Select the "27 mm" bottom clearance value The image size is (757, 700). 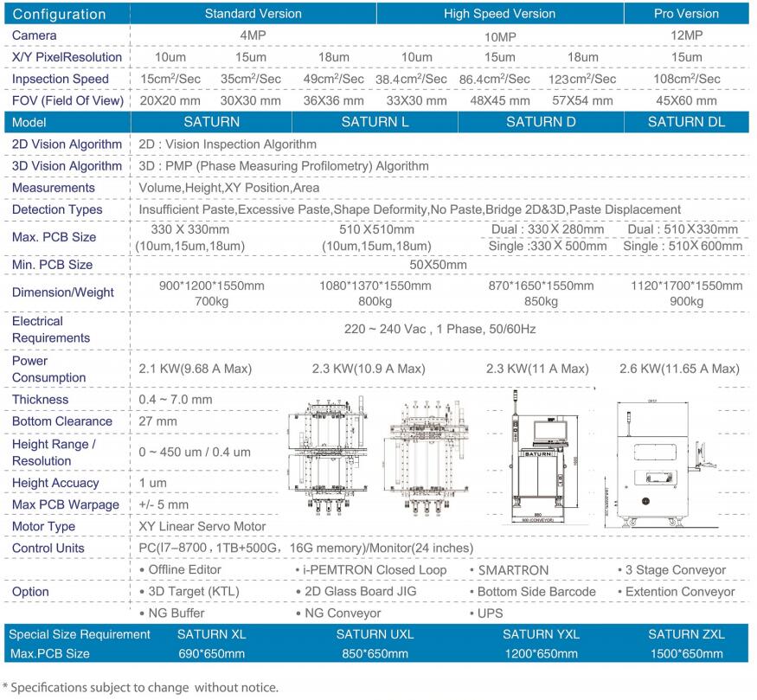[x=157, y=421]
